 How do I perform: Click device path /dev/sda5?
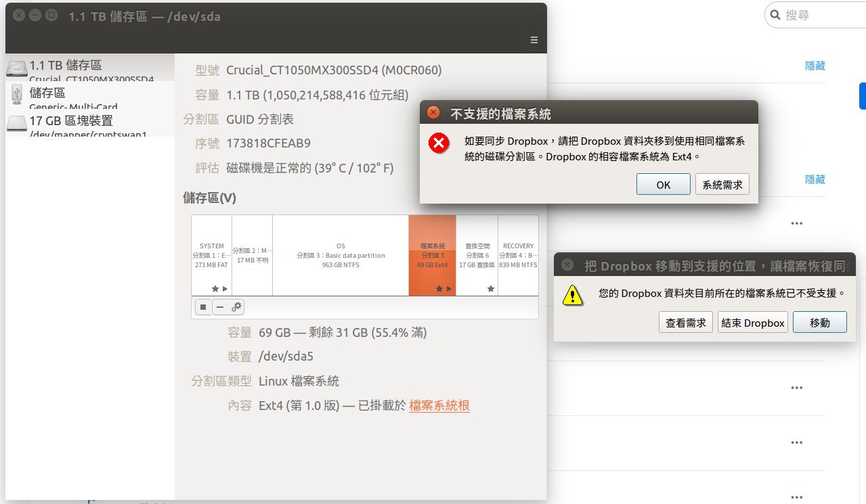point(286,357)
